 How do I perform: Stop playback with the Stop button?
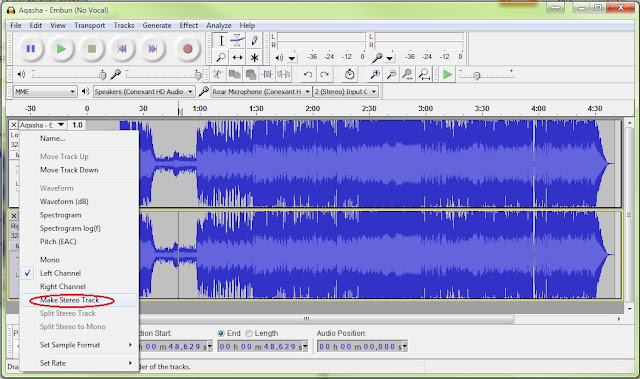pyautogui.click(x=92, y=49)
